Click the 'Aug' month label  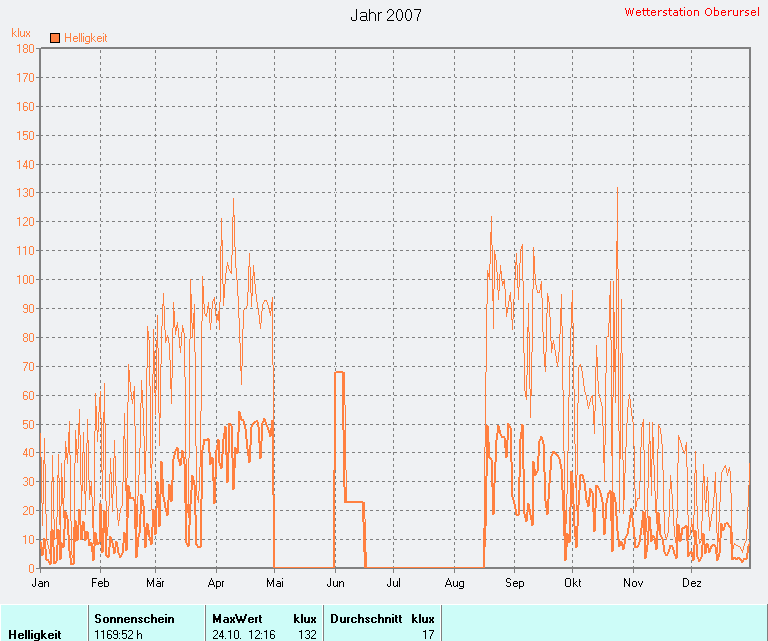click(x=455, y=583)
